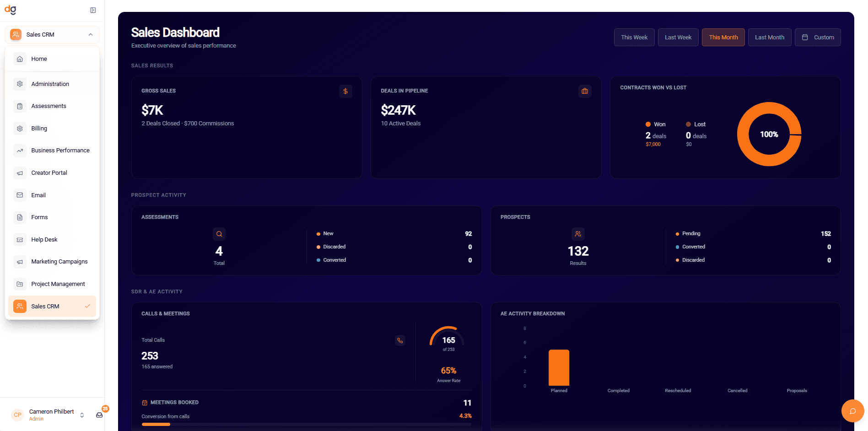Click the briefcase icon in Deals in Pipeline
This screenshot has height=431, width=868.
tap(584, 91)
